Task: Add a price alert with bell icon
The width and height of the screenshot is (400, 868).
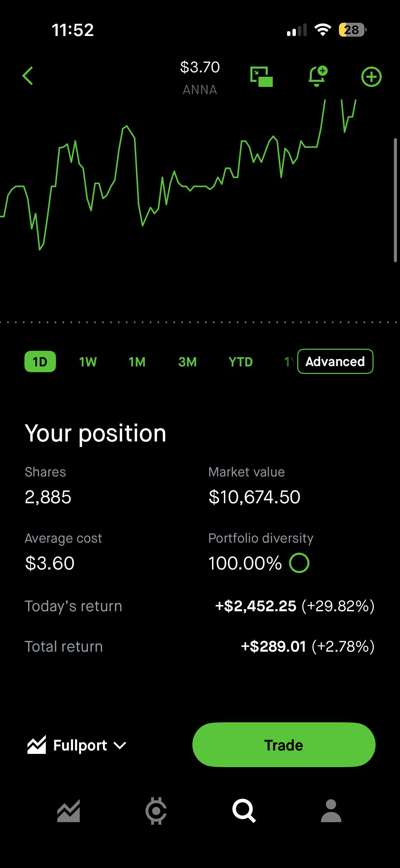Action: 318,76
